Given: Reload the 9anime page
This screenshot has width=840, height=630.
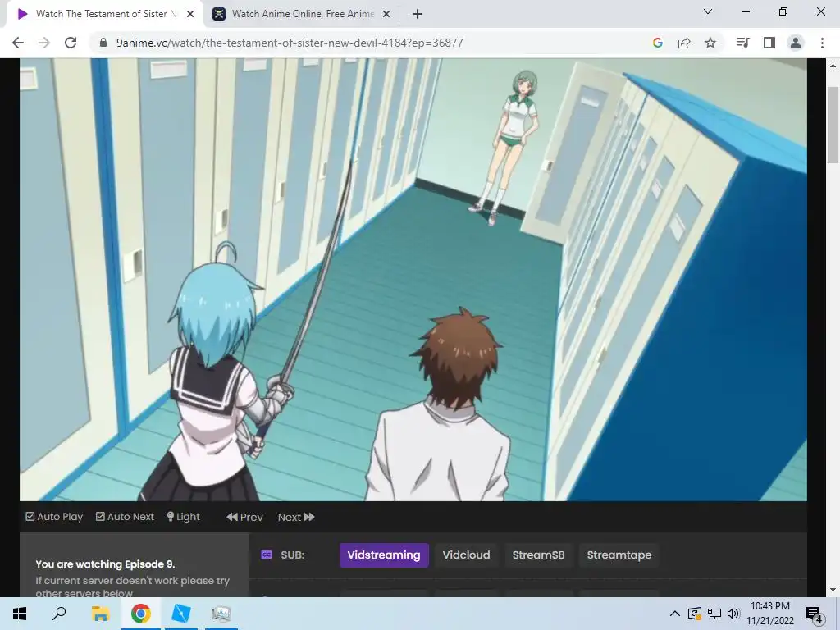Looking at the screenshot, I should click(71, 43).
